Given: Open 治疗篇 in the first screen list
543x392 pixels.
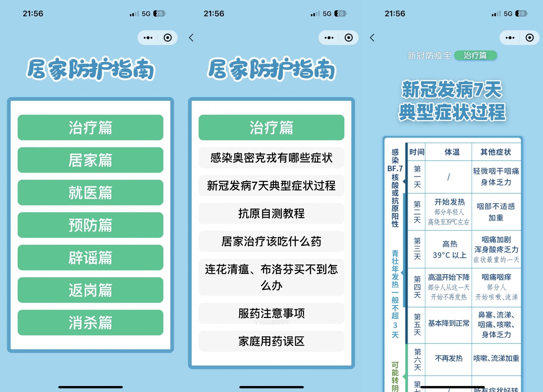Looking at the screenshot, I should tap(91, 128).
